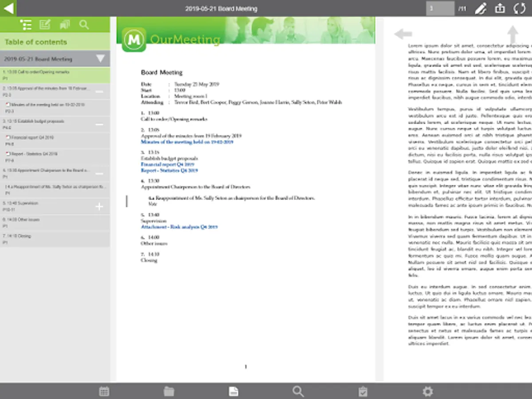Open link Minutes of the meeting held on 19-02-2019
The height and width of the screenshot is (399, 532).
point(187,142)
